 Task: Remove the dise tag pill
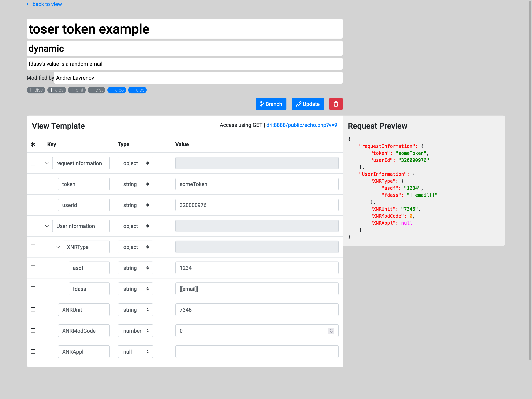[137, 90]
